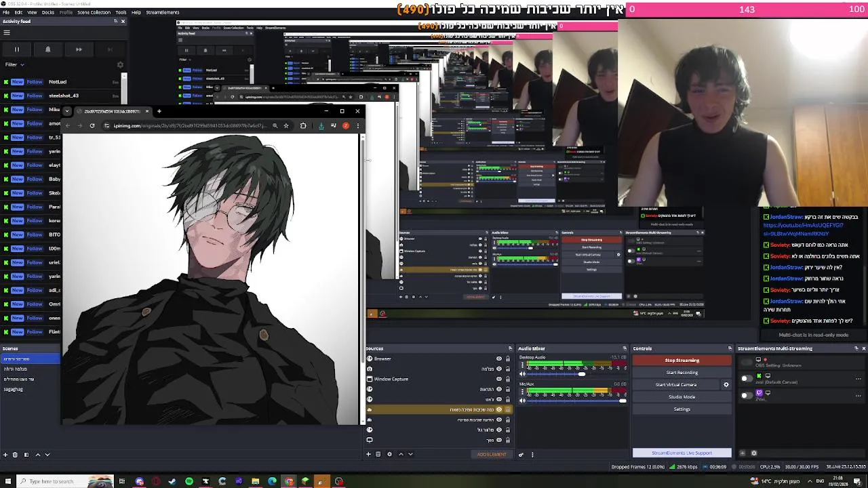Open Virtual Camera configuration gear

(x=726, y=385)
